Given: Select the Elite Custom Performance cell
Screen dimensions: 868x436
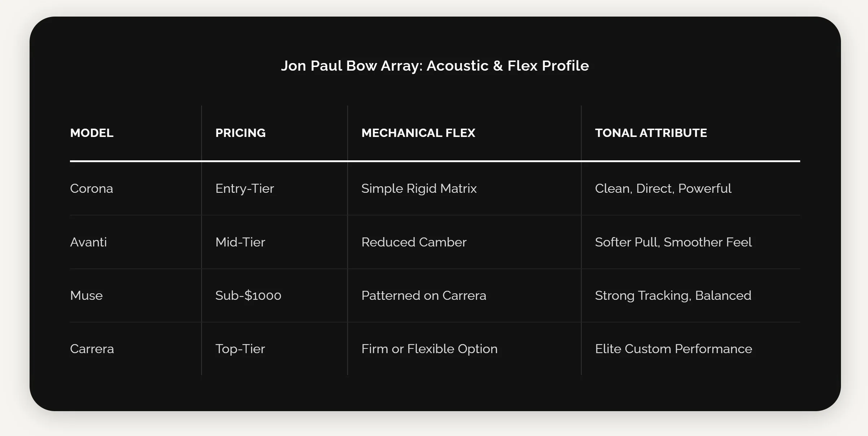Looking at the screenshot, I should click(x=691, y=349).
